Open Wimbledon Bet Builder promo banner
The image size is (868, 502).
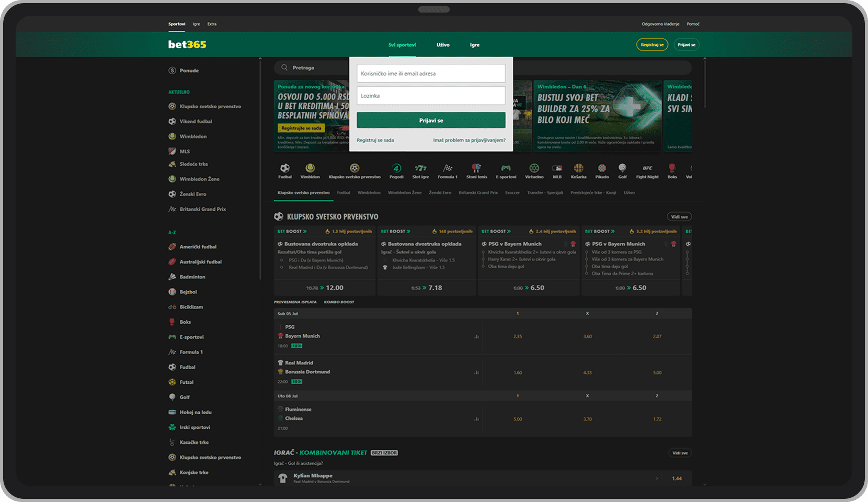pos(597,116)
